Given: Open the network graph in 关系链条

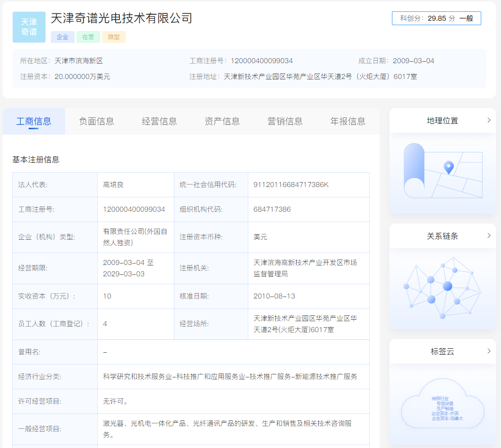Looking at the screenshot, I should [443, 287].
